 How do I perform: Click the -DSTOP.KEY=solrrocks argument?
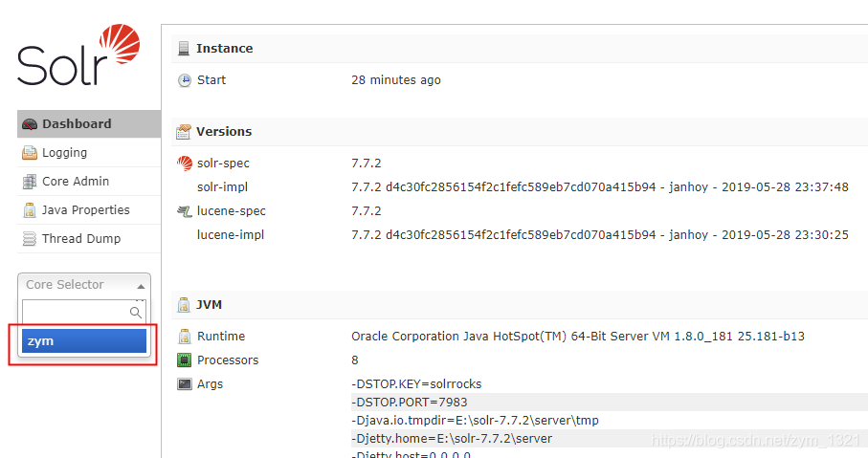416,383
